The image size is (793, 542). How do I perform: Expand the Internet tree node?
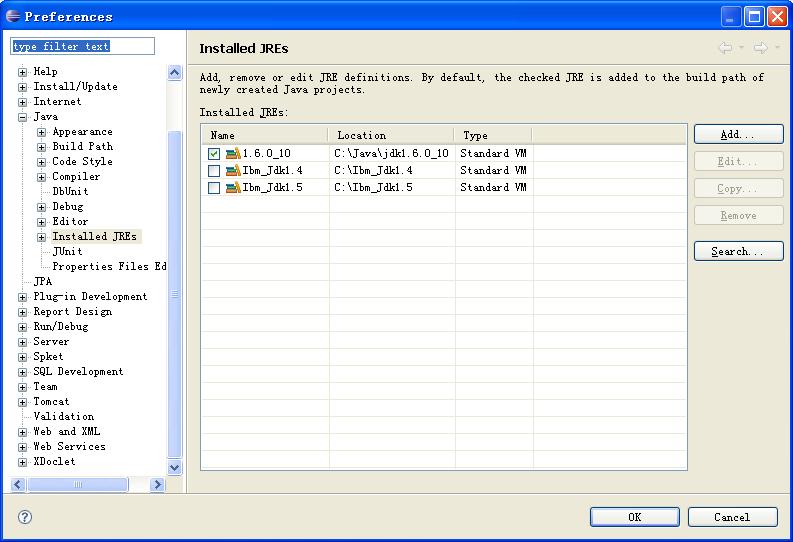[x=22, y=102]
